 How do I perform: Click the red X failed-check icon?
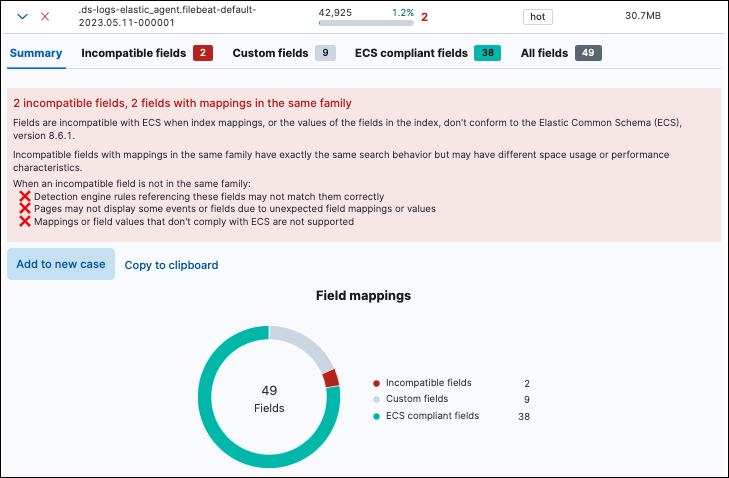pos(45,16)
